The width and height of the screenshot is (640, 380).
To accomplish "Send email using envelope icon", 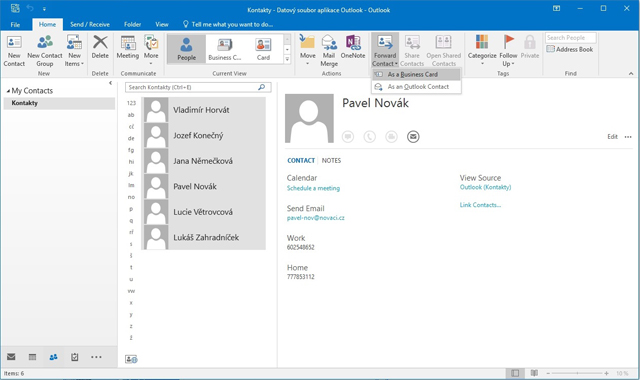I will 413,136.
